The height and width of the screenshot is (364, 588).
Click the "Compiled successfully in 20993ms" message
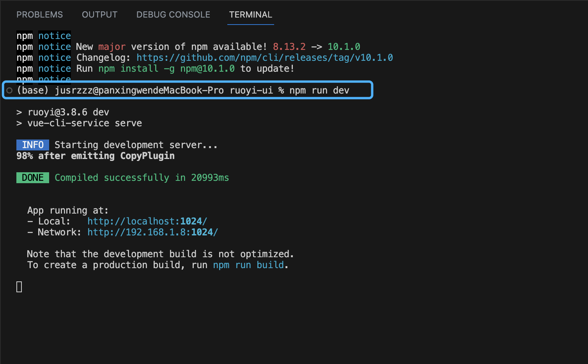pyautogui.click(x=142, y=178)
